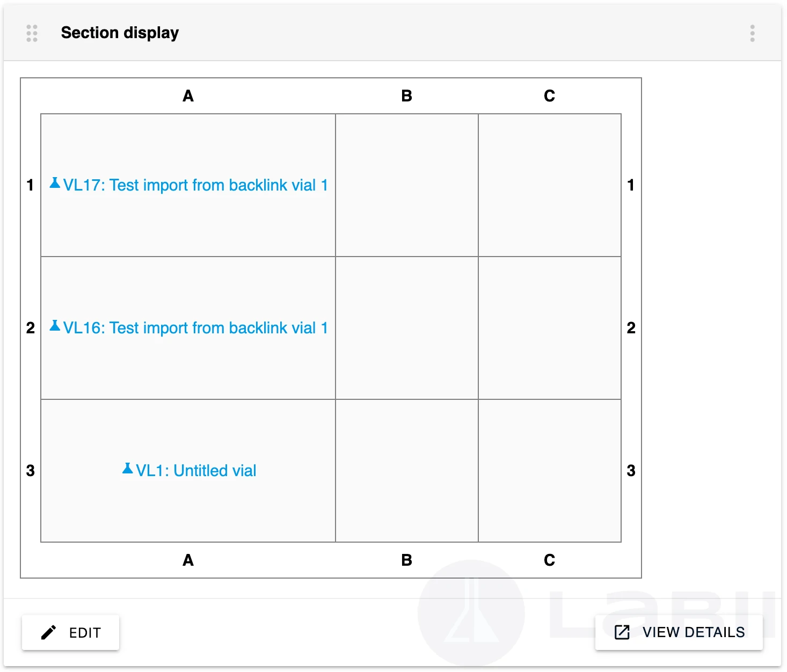Click the Section display title
This screenshot has height=672, width=787.
120,33
